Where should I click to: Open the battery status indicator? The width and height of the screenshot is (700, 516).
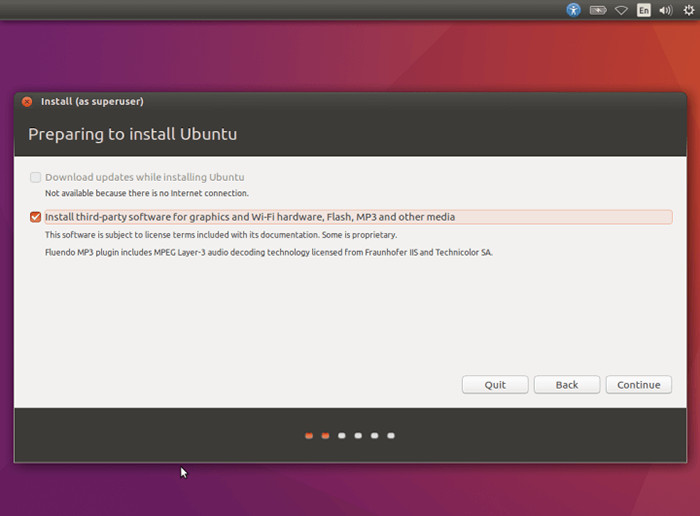598,10
